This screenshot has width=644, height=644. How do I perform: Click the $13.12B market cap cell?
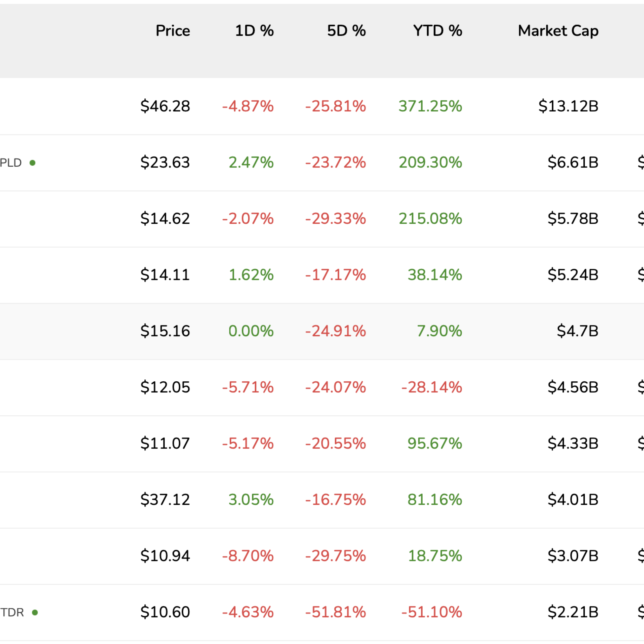click(568, 106)
